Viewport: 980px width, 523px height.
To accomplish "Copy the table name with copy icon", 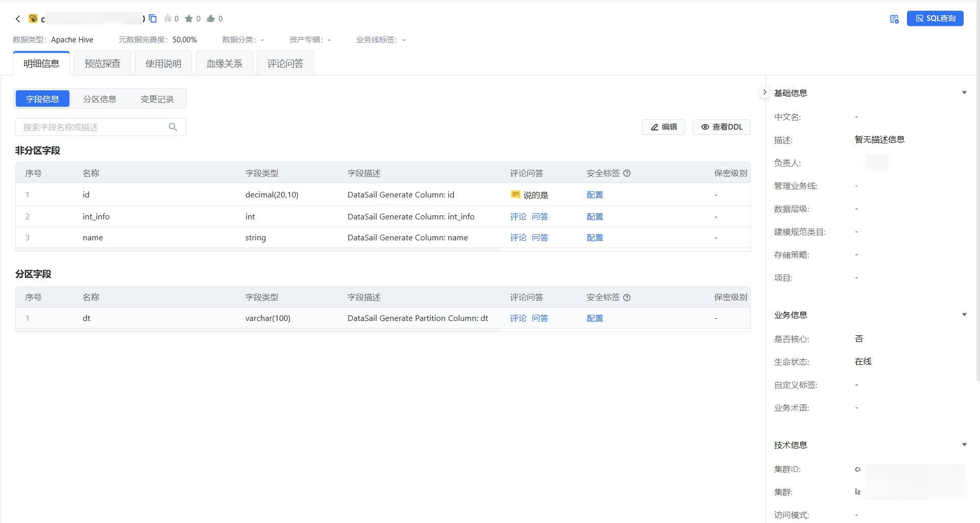I will pos(153,18).
